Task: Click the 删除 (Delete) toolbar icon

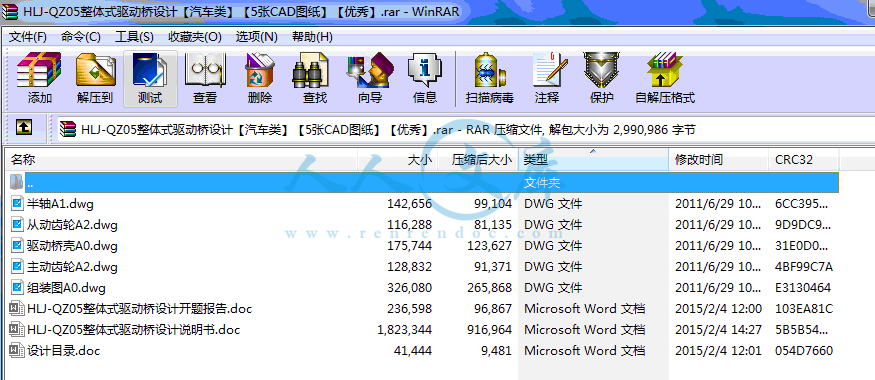Action: (x=259, y=70)
